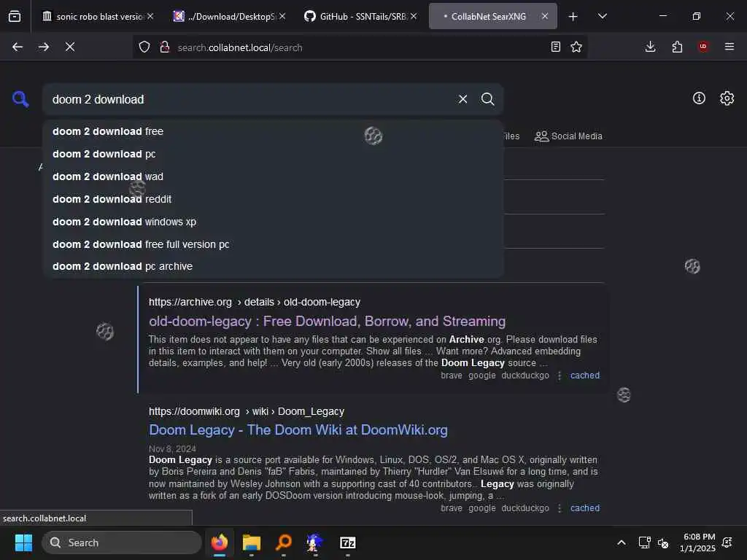Go forward one page
Image resolution: width=747 pixels, height=560 pixels.
44,47
